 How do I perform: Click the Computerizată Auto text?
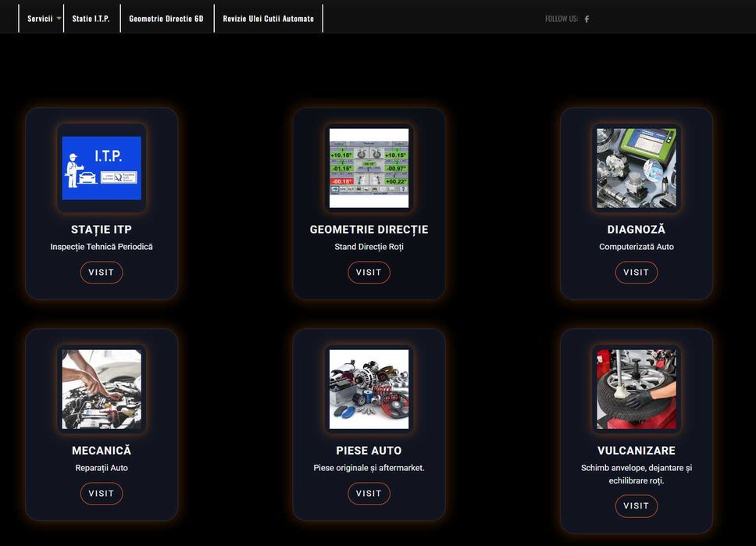[637, 247]
